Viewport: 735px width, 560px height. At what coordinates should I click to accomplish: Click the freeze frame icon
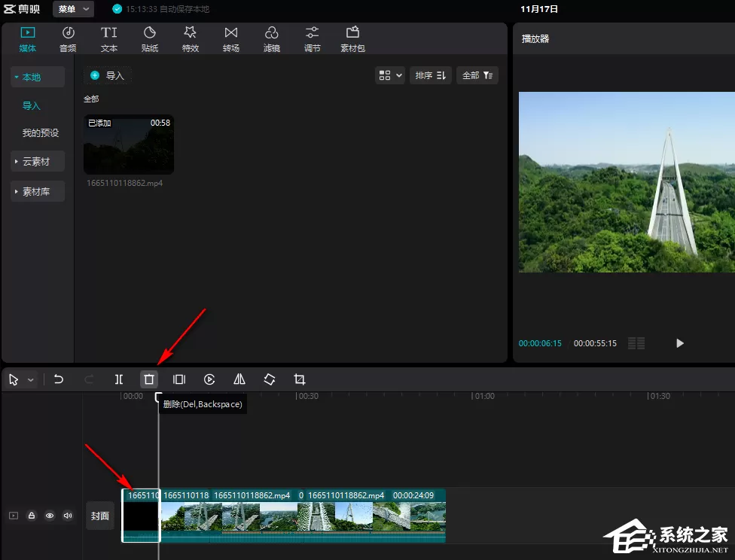tap(179, 379)
